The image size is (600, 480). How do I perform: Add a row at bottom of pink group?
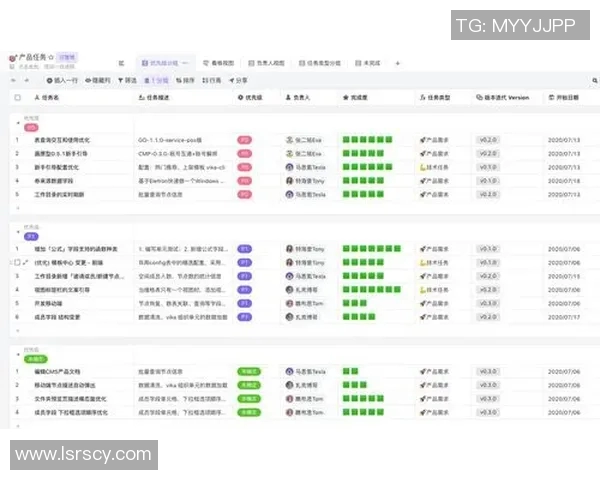pyautogui.click(x=18, y=208)
